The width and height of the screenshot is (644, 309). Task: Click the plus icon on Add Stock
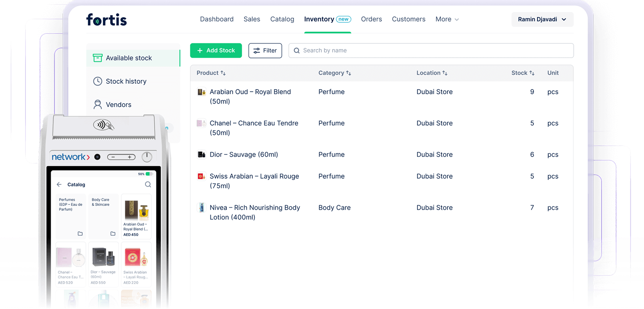pos(200,51)
